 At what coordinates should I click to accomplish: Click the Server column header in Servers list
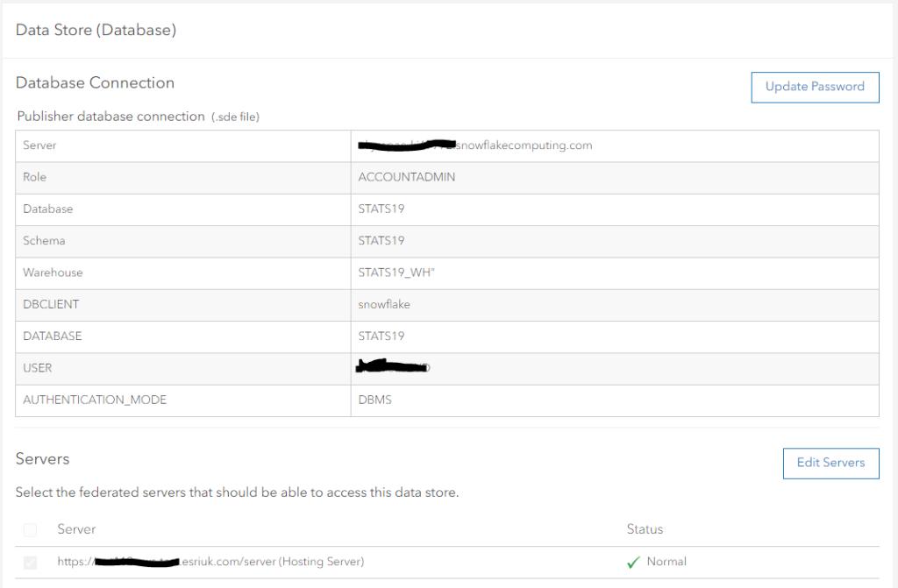tap(76, 529)
